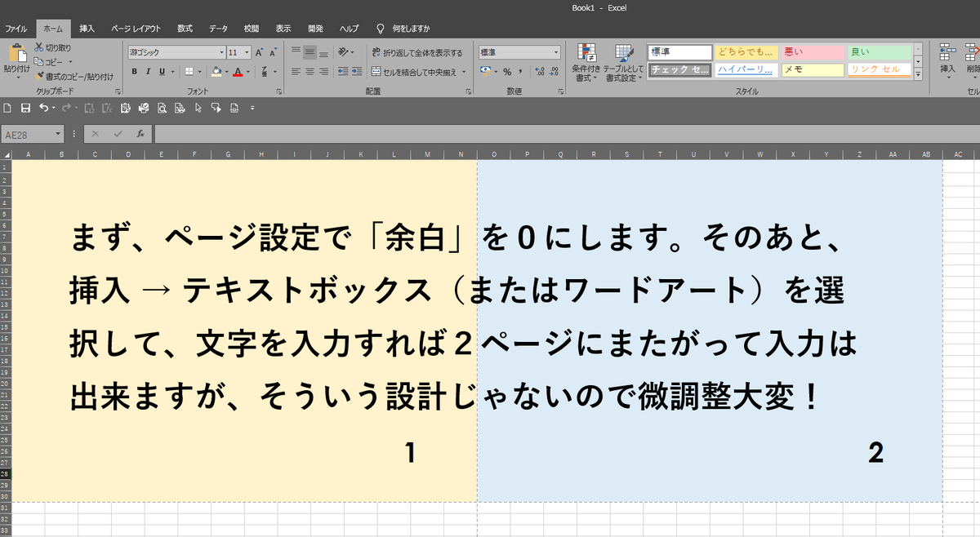Open テーブルとして書式設定 table formatting

point(623,63)
